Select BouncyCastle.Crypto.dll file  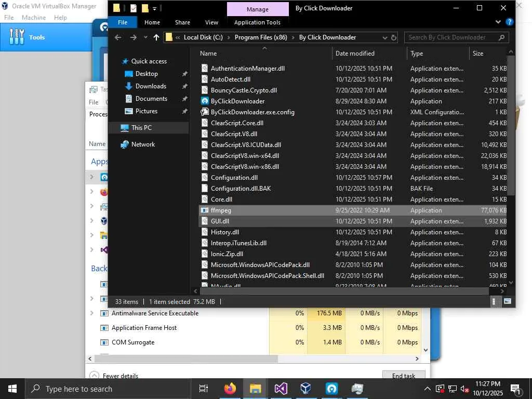tap(244, 90)
